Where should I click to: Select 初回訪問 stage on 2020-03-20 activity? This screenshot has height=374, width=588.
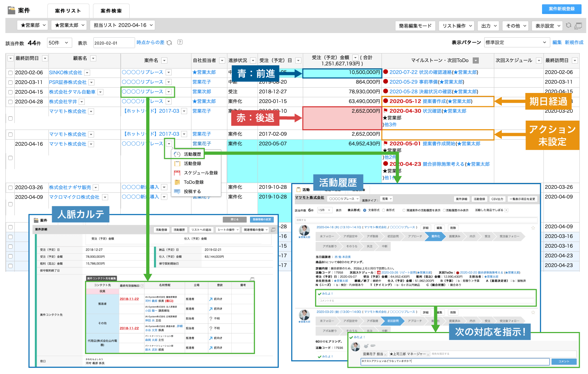[393, 321]
